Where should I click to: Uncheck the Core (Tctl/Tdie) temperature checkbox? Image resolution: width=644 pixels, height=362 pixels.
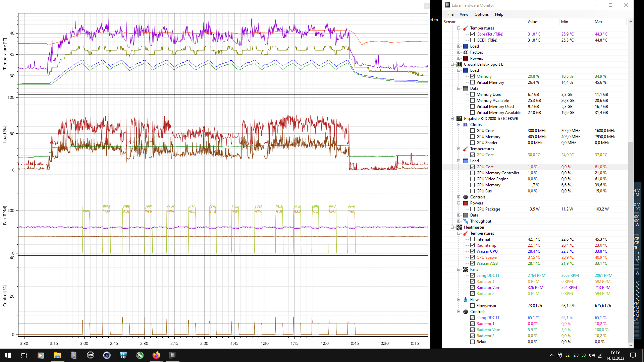coord(472,34)
